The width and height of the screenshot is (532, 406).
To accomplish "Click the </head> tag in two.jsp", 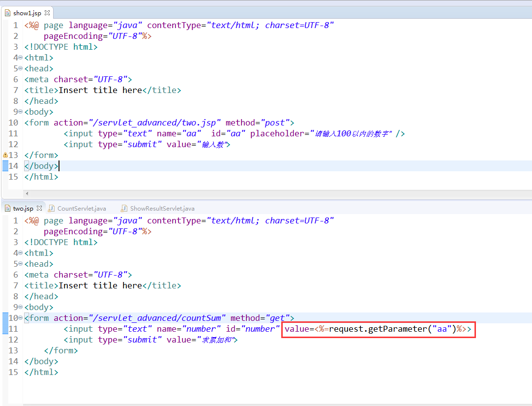I will pos(41,296).
